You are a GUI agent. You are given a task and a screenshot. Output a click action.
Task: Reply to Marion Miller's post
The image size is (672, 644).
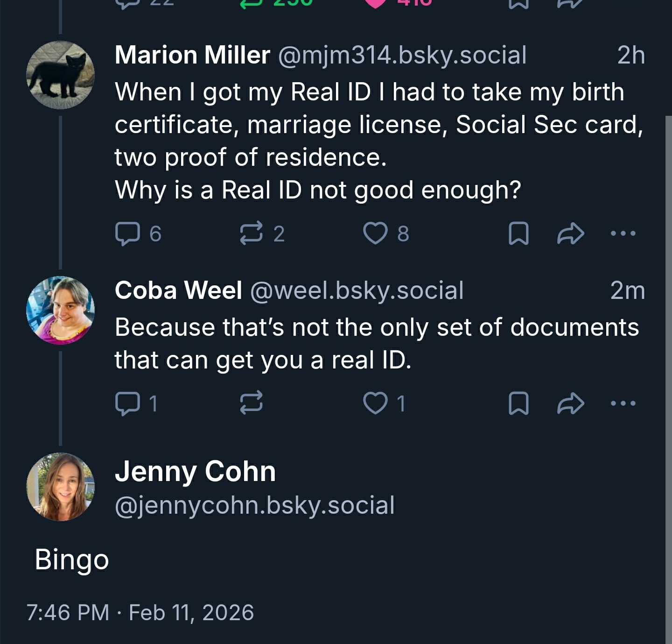tap(127, 234)
